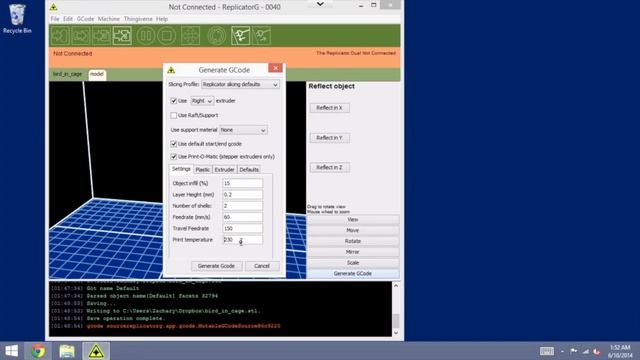The image size is (640, 360).
Task: Open the Use support material dropdown
Action: tap(243, 130)
